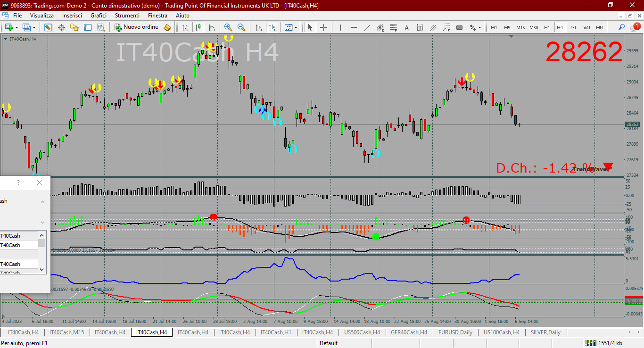Screen dimensions: 644x348
Task: Click the application icon in menu bar
Action: pos(6,16)
